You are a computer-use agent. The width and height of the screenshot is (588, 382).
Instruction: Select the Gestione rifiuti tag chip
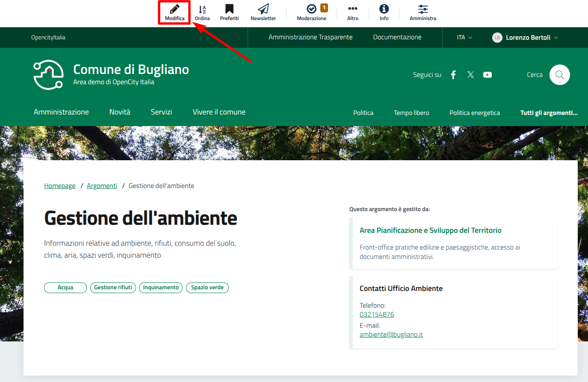[113, 288]
